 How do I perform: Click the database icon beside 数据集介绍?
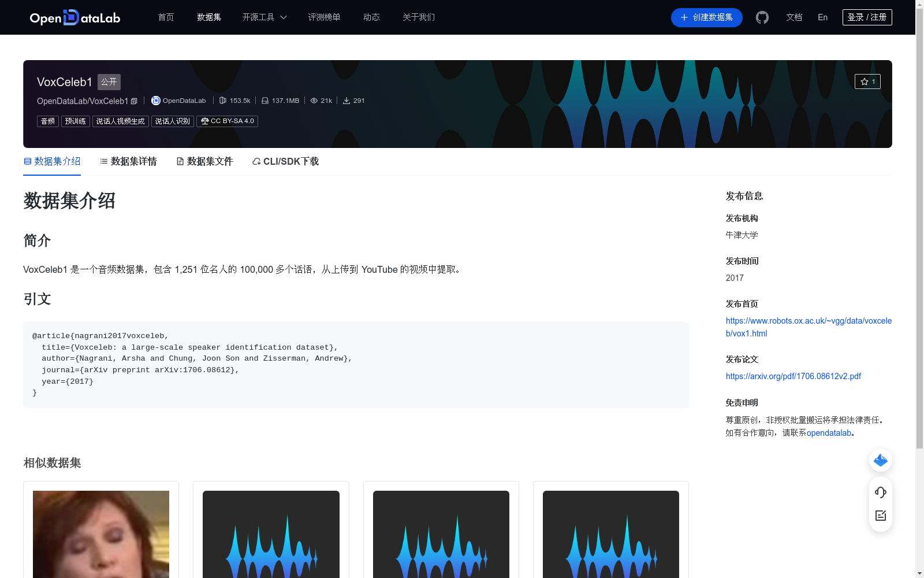point(27,161)
